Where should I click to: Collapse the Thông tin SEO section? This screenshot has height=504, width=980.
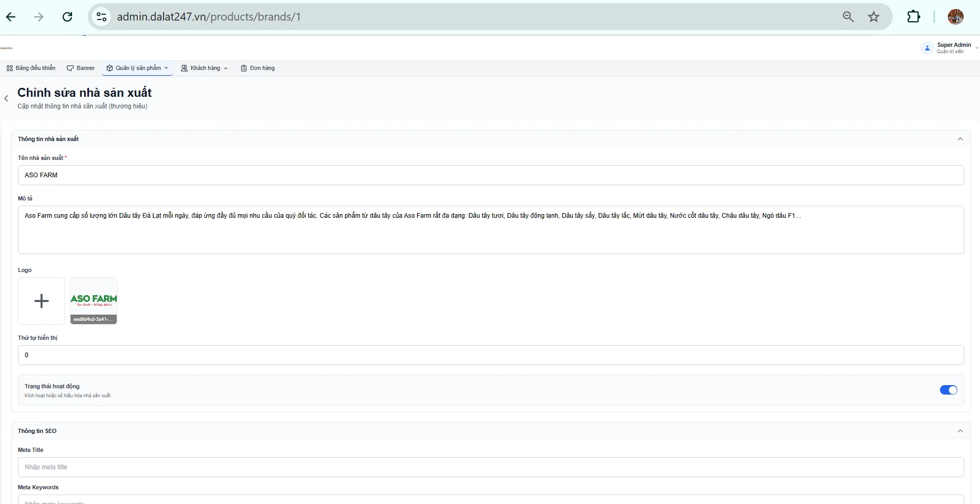click(x=960, y=431)
